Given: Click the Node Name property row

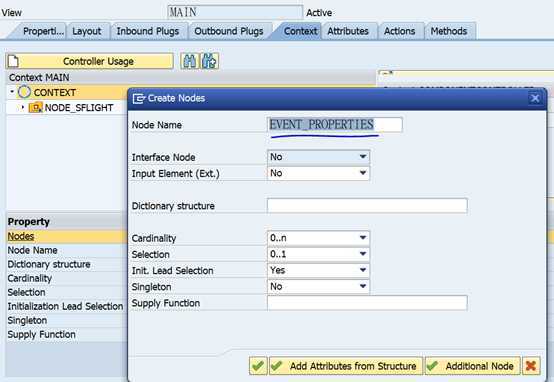Looking at the screenshot, I should click(67, 250).
